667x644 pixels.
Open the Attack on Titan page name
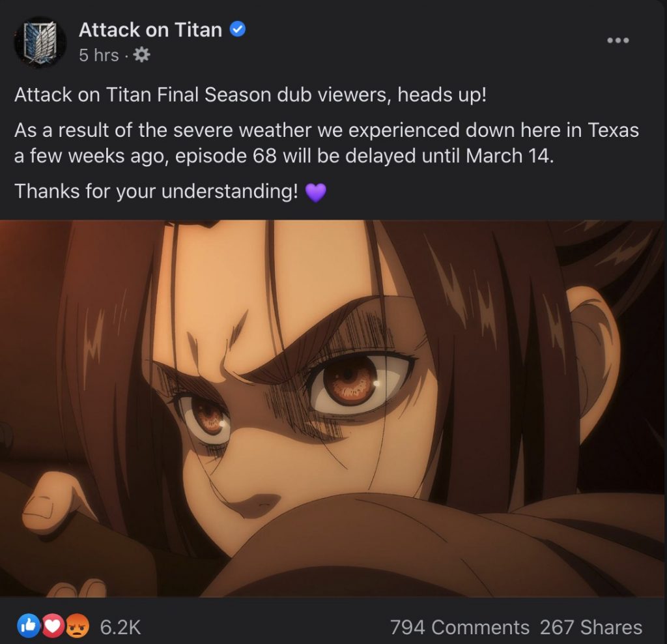pos(150,30)
